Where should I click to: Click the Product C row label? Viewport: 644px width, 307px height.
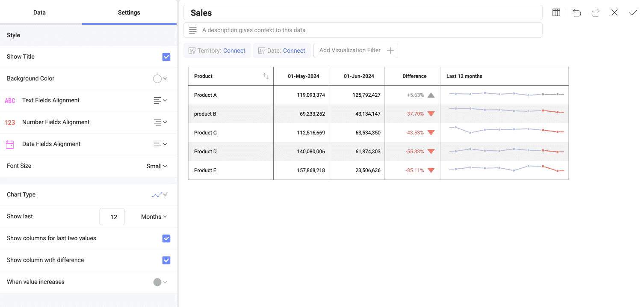(205, 133)
